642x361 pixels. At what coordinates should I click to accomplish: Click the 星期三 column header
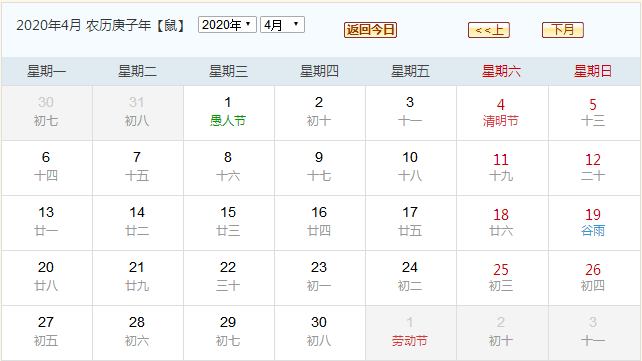pos(228,71)
